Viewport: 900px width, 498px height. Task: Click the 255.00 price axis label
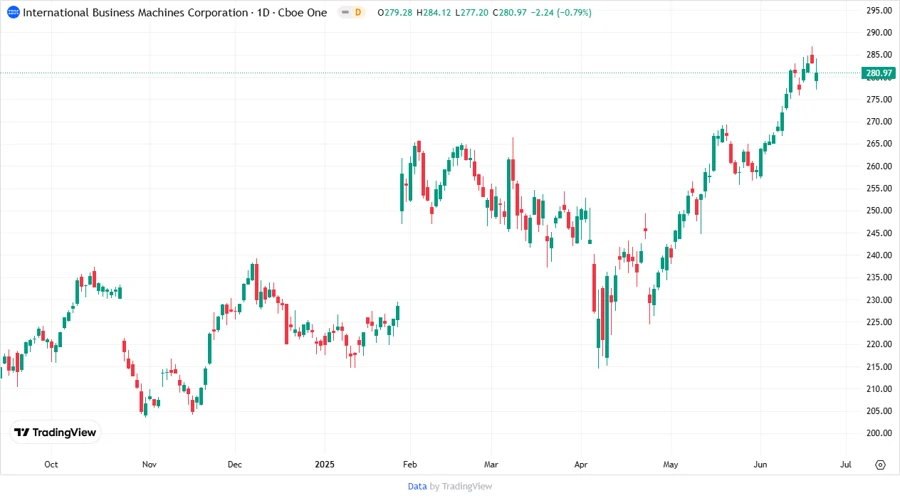[x=879, y=188]
